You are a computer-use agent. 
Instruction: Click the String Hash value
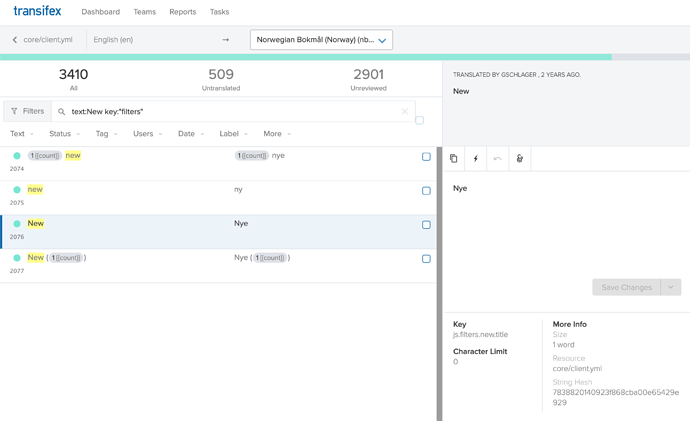tap(616, 397)
